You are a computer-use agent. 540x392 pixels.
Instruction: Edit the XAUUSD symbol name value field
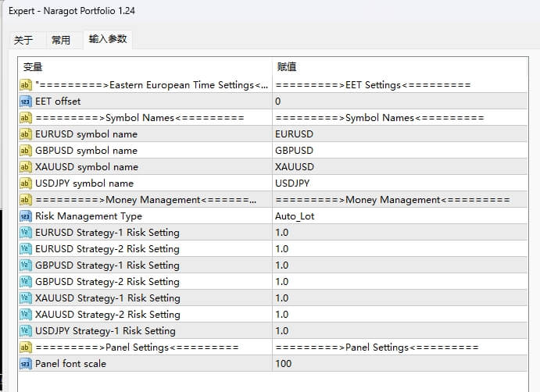400,167
